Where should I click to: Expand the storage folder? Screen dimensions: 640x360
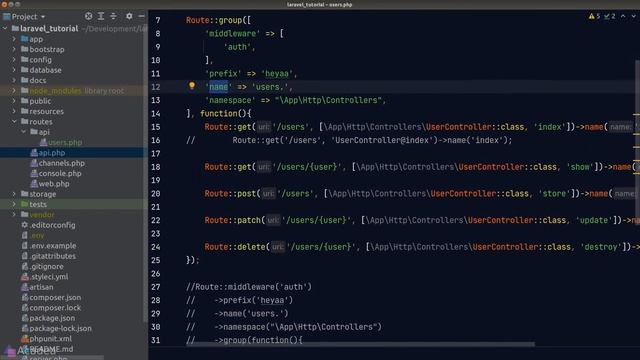pyautogui.click(x=14, y=194)
